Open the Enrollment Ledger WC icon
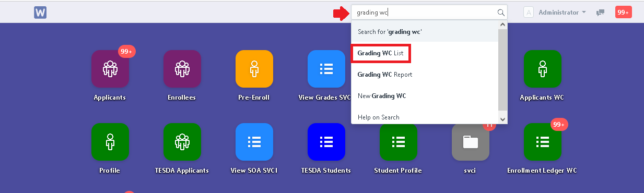 pos(542,142)
